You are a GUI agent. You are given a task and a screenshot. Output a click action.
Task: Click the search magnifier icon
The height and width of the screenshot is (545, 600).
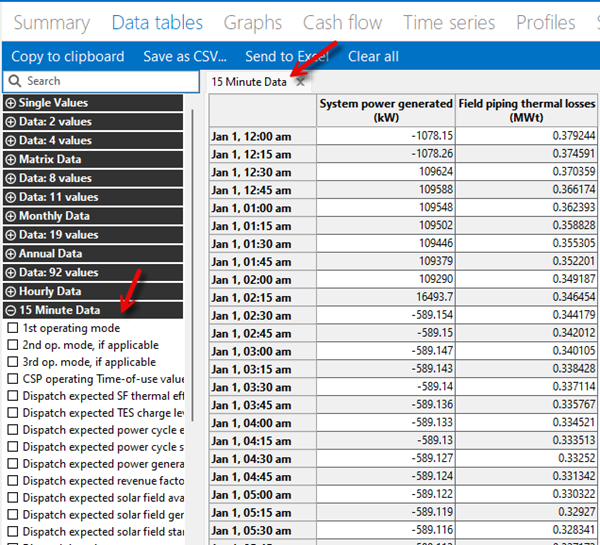pyautogui.click(x=14, y=81)
